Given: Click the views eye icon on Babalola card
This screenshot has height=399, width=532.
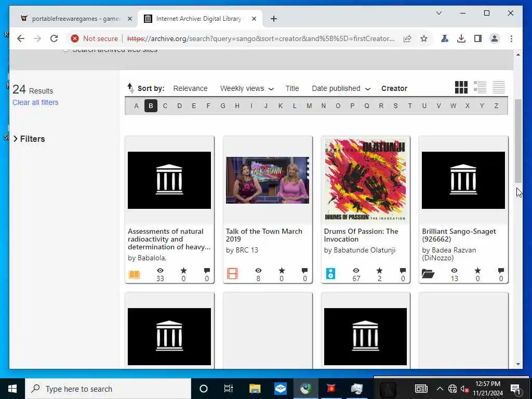Looking at the screenshot, I should [x=160, y=270].
